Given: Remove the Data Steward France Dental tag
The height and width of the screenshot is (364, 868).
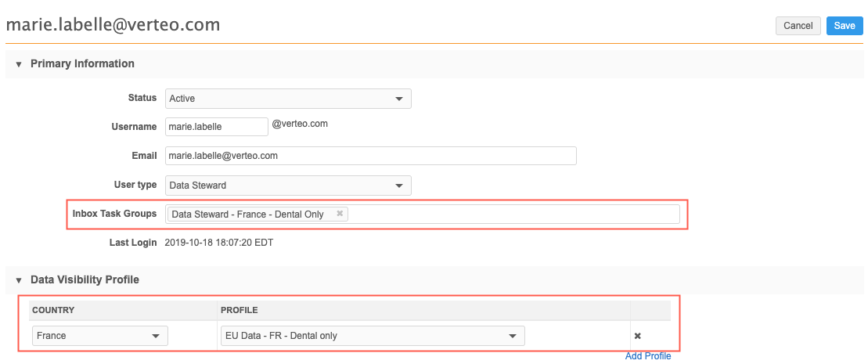Looking at the screenshot, I should point(340,214).
